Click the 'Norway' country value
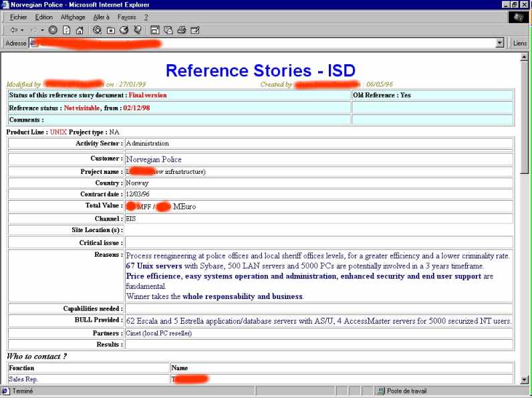 pyautogui.click(x=137, y=183)
